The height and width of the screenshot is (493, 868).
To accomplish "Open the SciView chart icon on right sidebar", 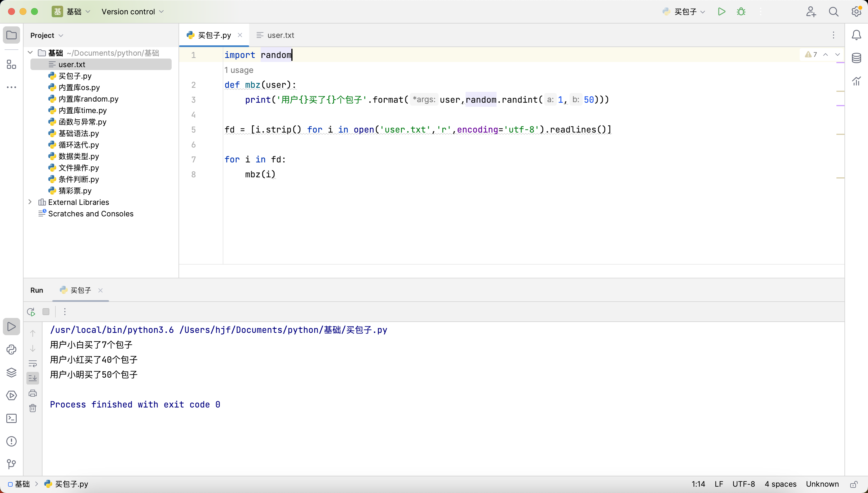I will (857, 81).
